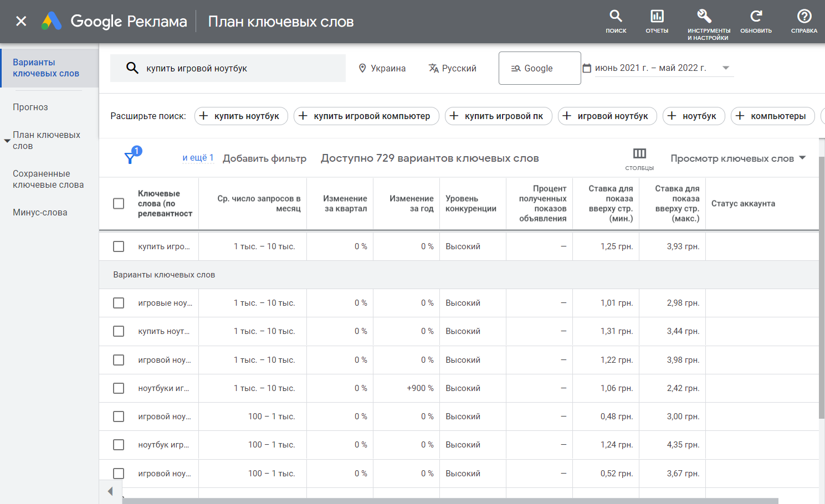Open the 'Прогноз' sidebar section
This screenshot has width=825, height=504.
coord(30,107)
